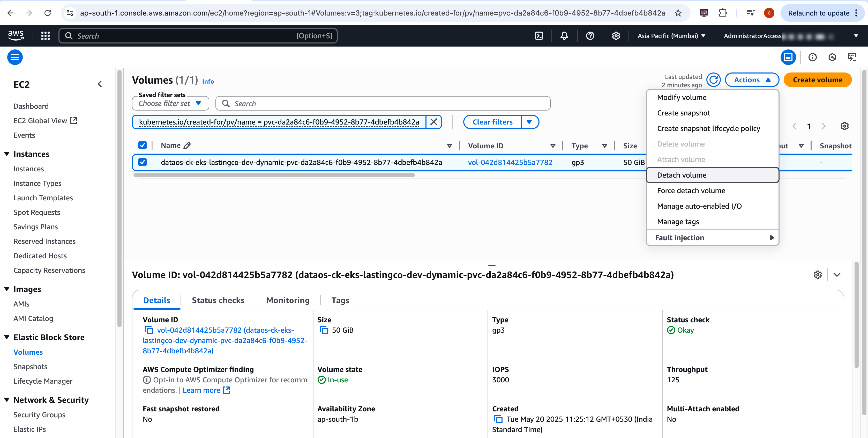Open AWS support help icon
The image size is (868, 438).
coord(590,36)
